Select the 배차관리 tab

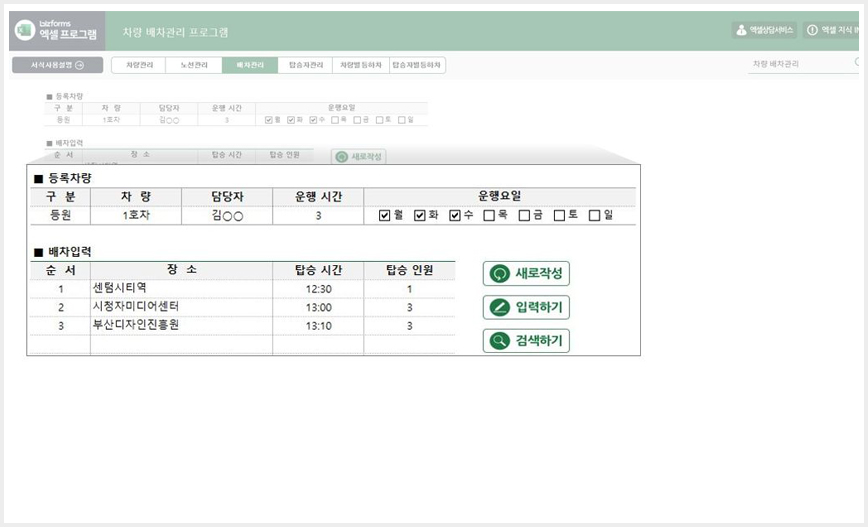tap(250, 65)
